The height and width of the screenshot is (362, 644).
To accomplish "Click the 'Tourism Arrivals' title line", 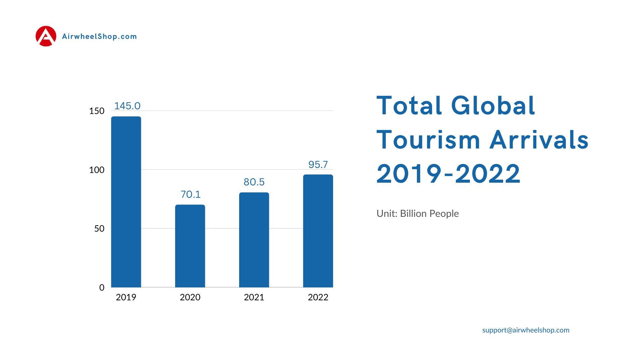I will click(x=483, y=140).
